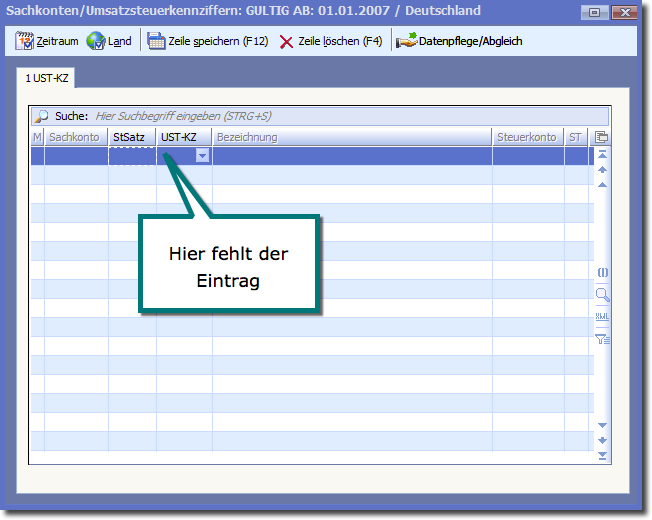The height and width of the screenshot is (520, 652).
Task: Jump to last row with bottom arrow icon
Action: pos(602,456)
